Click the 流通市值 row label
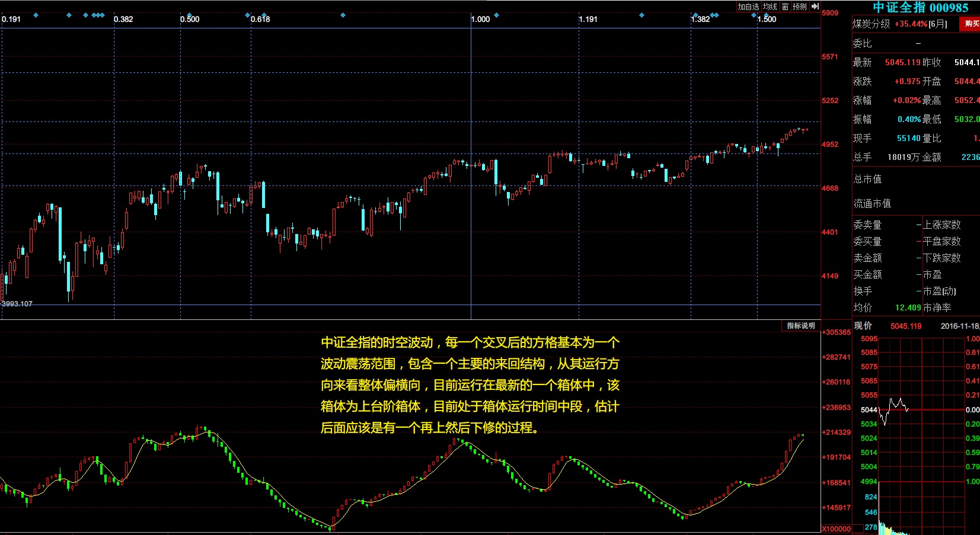The width and height of the screenshot is (980, 535). click(x=872, y=203)
